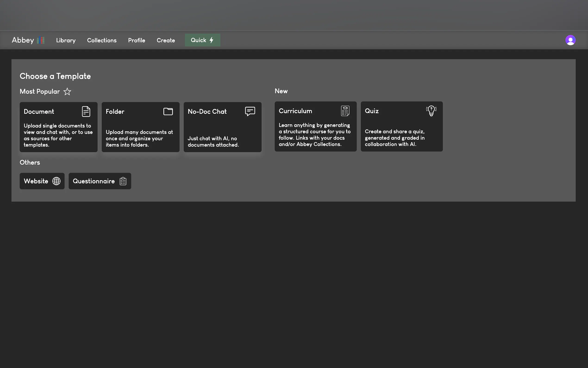Image resolution: width=588 pixels, height=368 pixels.
Task: Click the Abbey brand name link
Action: click(x=23, y=40)
